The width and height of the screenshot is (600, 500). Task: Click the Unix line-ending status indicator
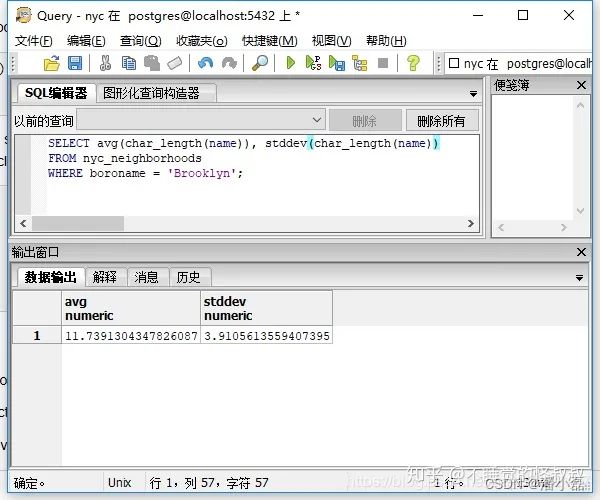[119, 483]
